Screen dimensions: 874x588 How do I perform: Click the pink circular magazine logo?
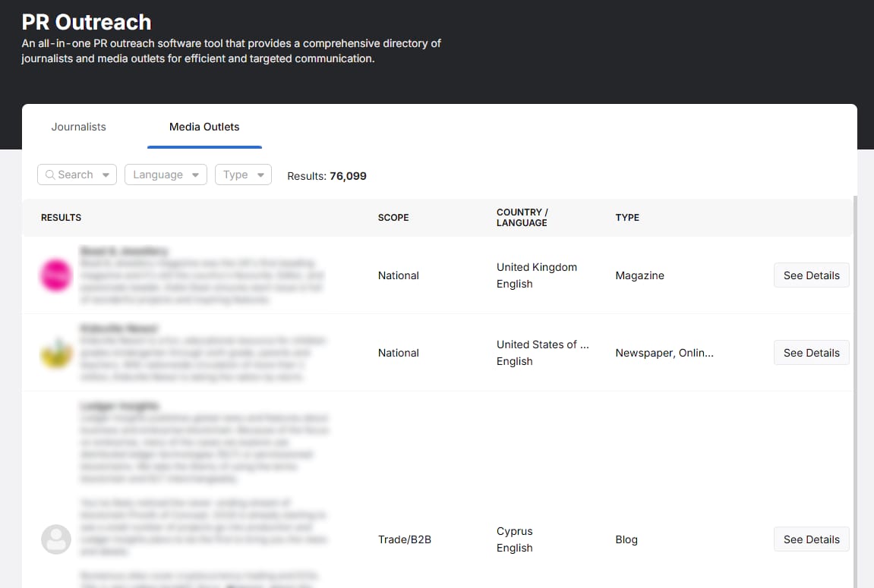(55, 275)
